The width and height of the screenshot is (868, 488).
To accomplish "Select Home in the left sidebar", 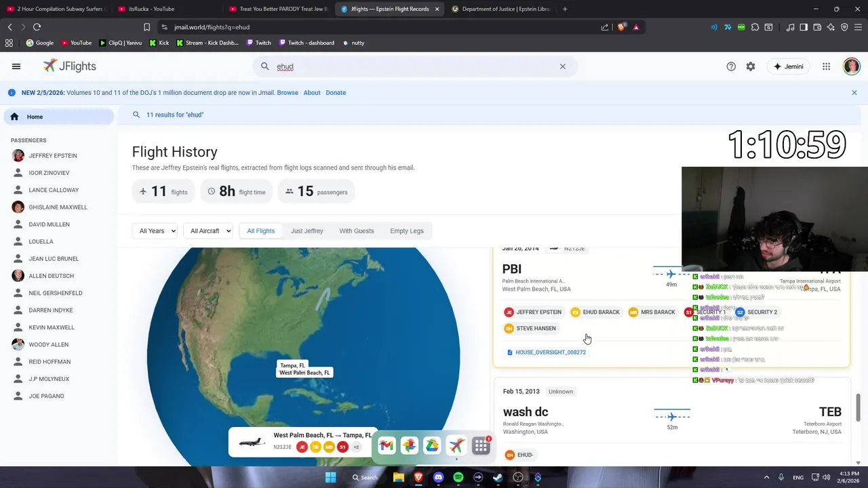I will (59, 117).
